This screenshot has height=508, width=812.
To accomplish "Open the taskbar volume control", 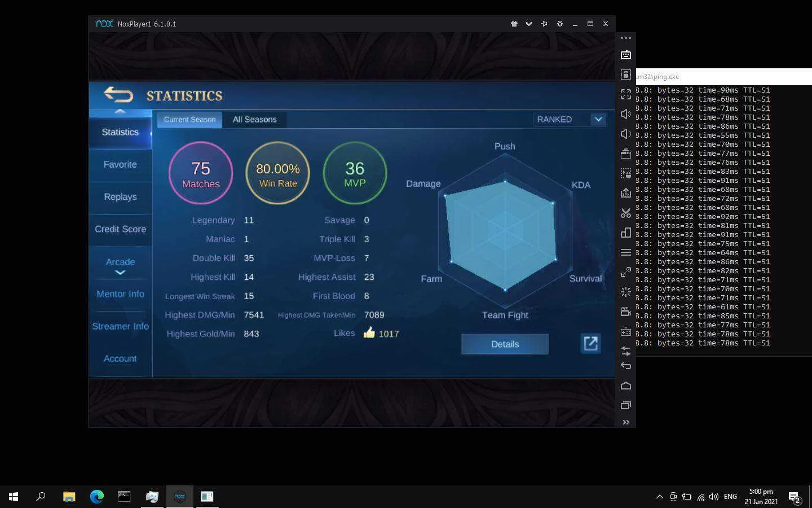I will coord(714,497).
